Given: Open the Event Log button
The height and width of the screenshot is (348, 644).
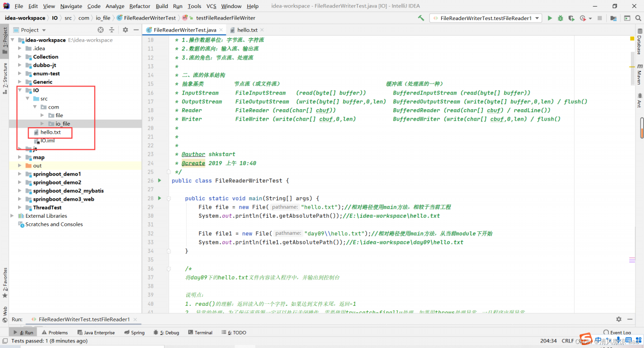Looking at the screenshot, I should pos(617,332).
